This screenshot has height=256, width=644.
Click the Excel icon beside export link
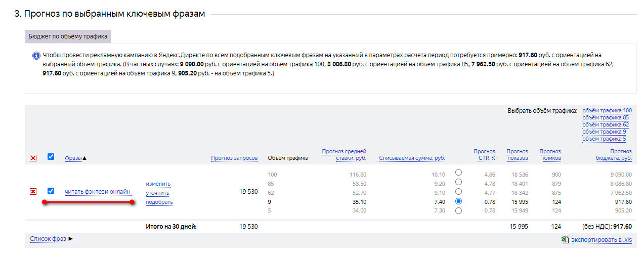click(565, 240)
